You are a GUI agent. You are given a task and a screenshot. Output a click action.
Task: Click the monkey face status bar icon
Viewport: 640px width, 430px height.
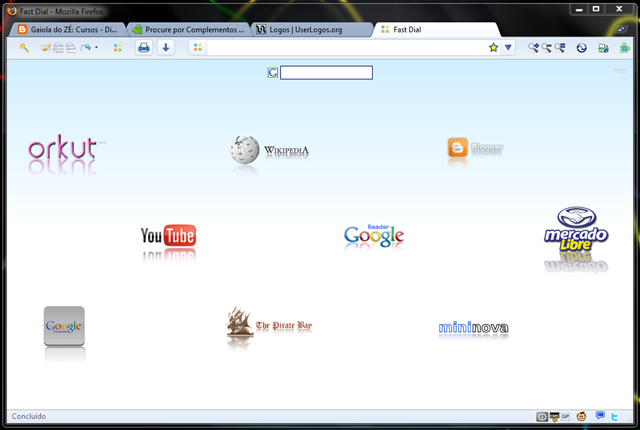tap(582, 416)
